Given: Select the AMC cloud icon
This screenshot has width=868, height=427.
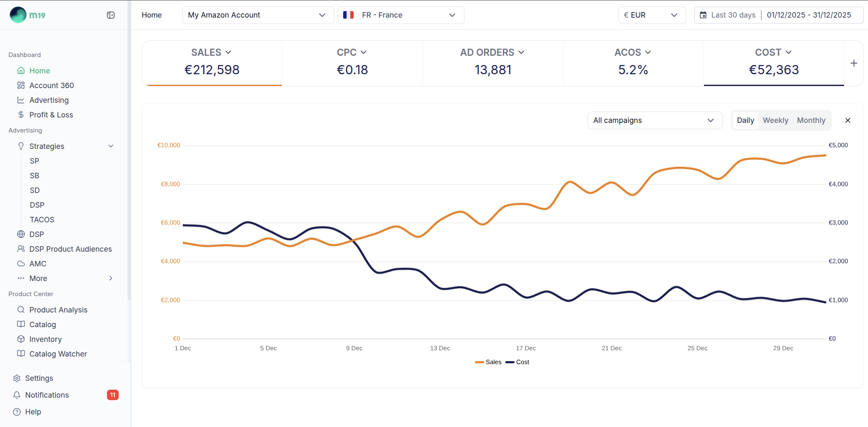Looking at the screenshot, I should pyautogui.click(x=21, y=263).
